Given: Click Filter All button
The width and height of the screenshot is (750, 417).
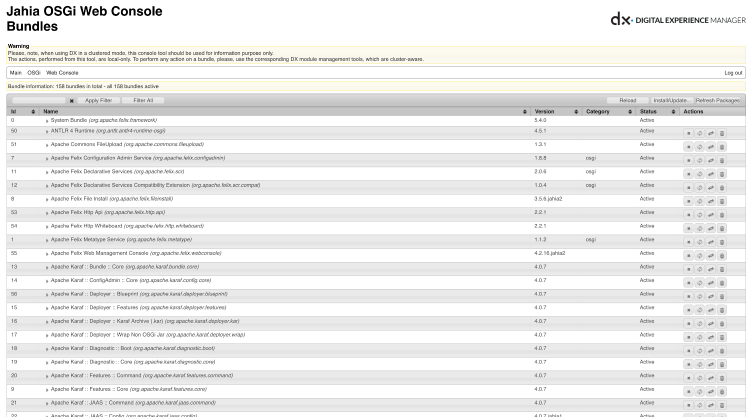Looking at the screenshot, I should point(143,100).
